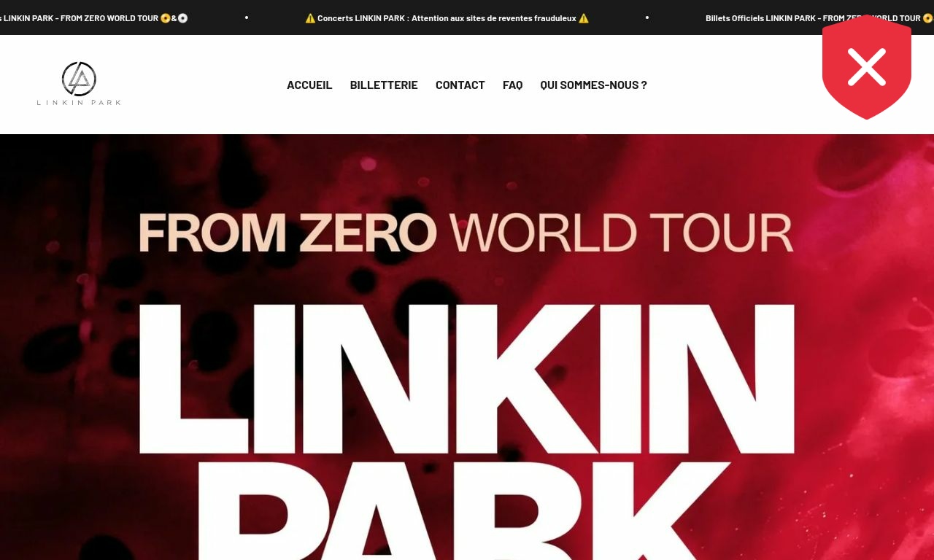Open the CONTACT page

[460, 85]
